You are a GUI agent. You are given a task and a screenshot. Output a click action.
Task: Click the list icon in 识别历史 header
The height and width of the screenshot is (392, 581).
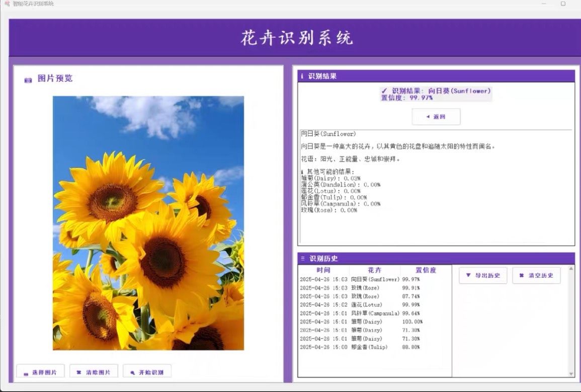[303, 258]
